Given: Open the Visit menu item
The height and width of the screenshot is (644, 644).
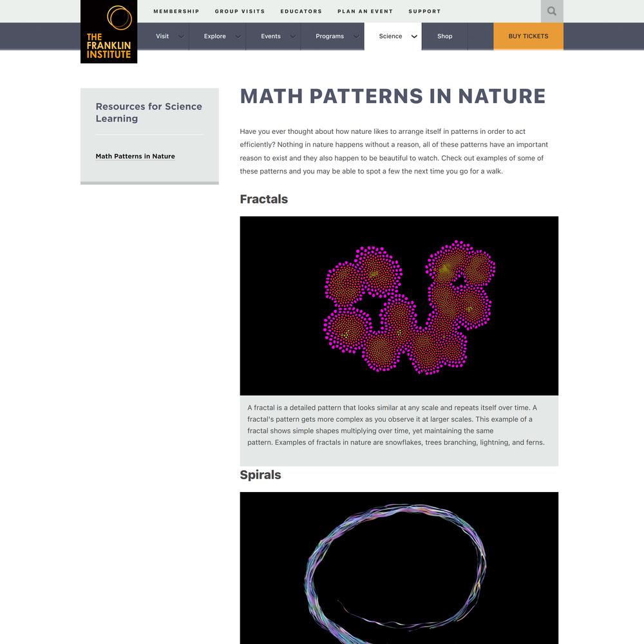Looking at the screenshot, I should coord(162,36).
